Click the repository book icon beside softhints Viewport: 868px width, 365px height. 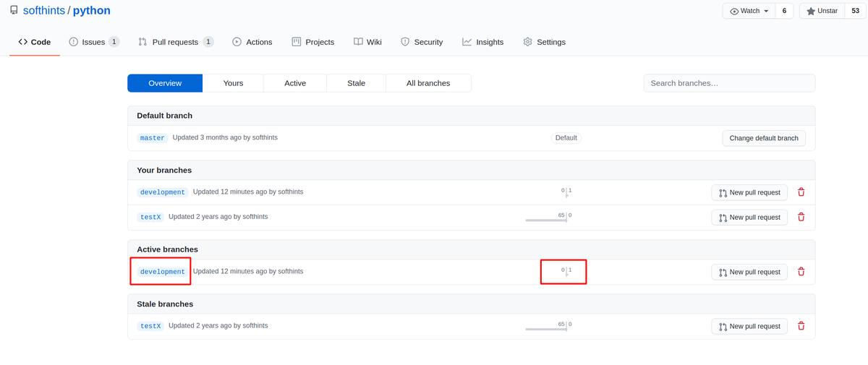[14, 11]
